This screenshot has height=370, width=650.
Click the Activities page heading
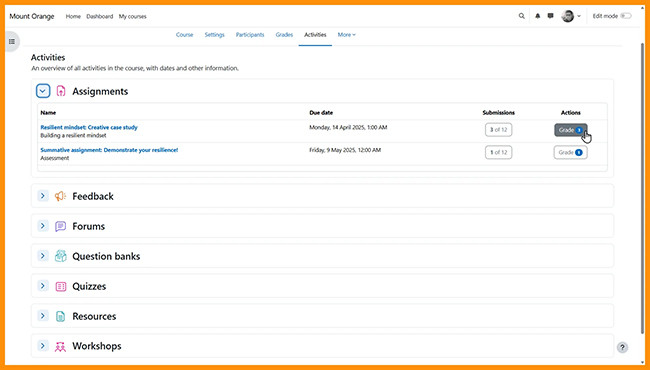tap(48, 58)
